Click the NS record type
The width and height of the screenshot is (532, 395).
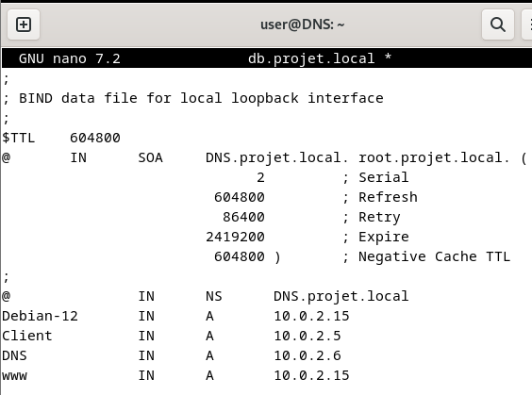pos(214,296)
